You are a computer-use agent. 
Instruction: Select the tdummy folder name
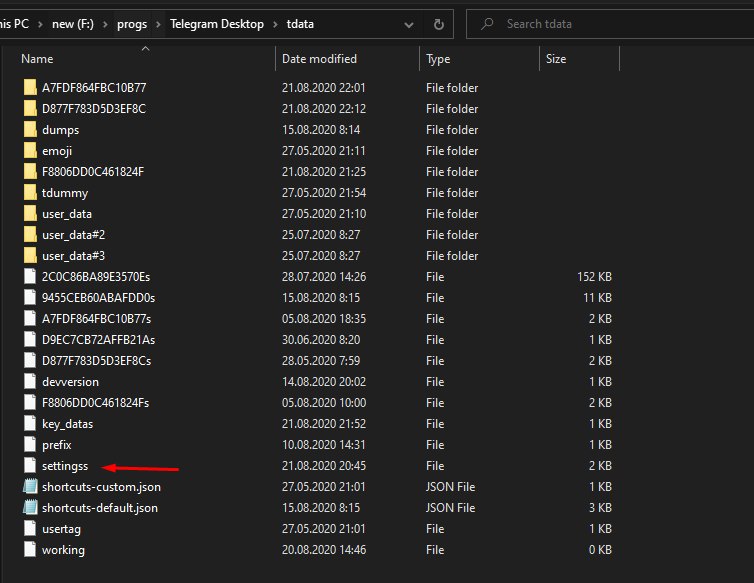coord(65,193)
